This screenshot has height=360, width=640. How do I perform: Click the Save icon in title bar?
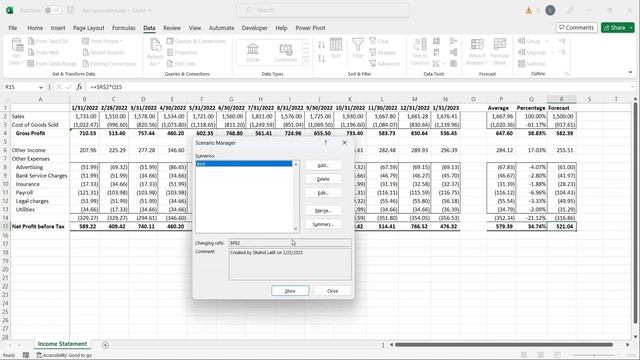click(70, 10)
